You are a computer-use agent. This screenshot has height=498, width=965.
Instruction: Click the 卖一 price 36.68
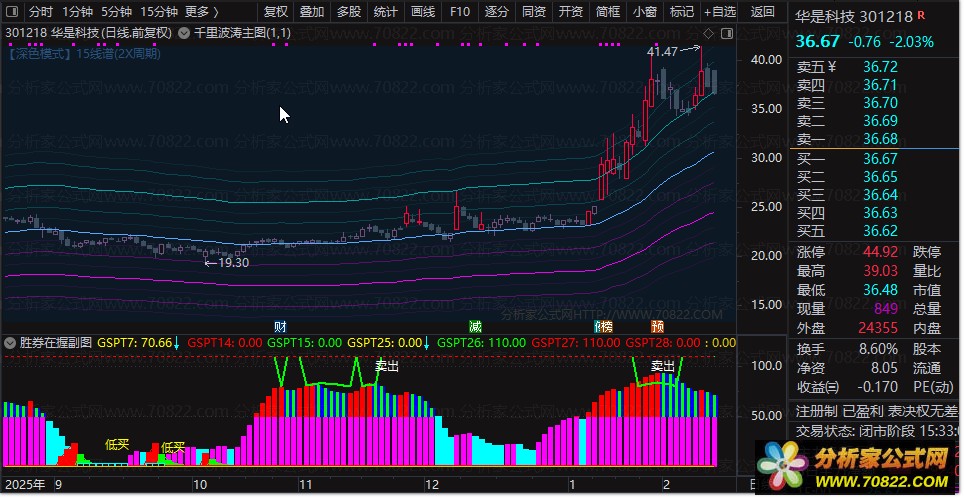(x=880, y=139)
